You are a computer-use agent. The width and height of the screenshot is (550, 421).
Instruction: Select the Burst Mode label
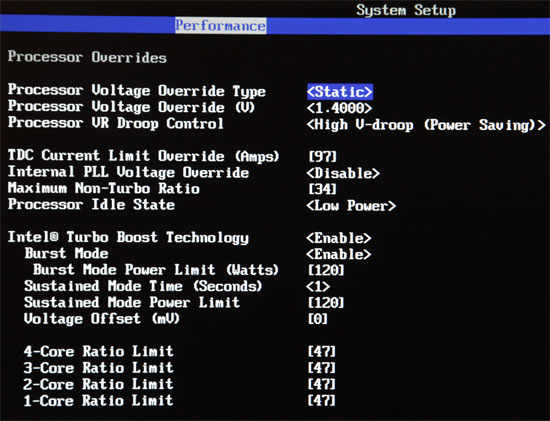(66, 253)
